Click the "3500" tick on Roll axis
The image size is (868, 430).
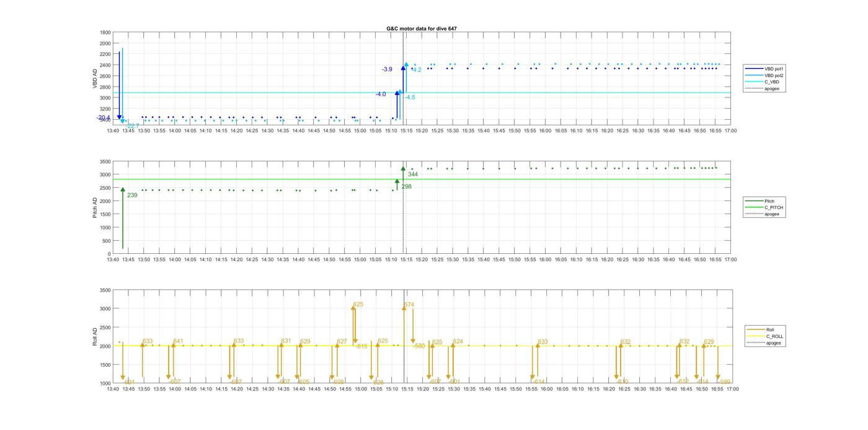105,290
